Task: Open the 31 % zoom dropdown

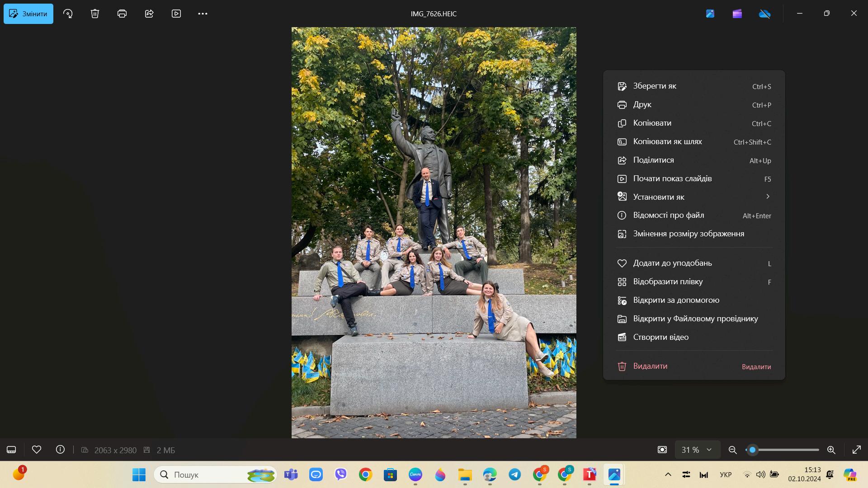Action: [x=697, y=450]
